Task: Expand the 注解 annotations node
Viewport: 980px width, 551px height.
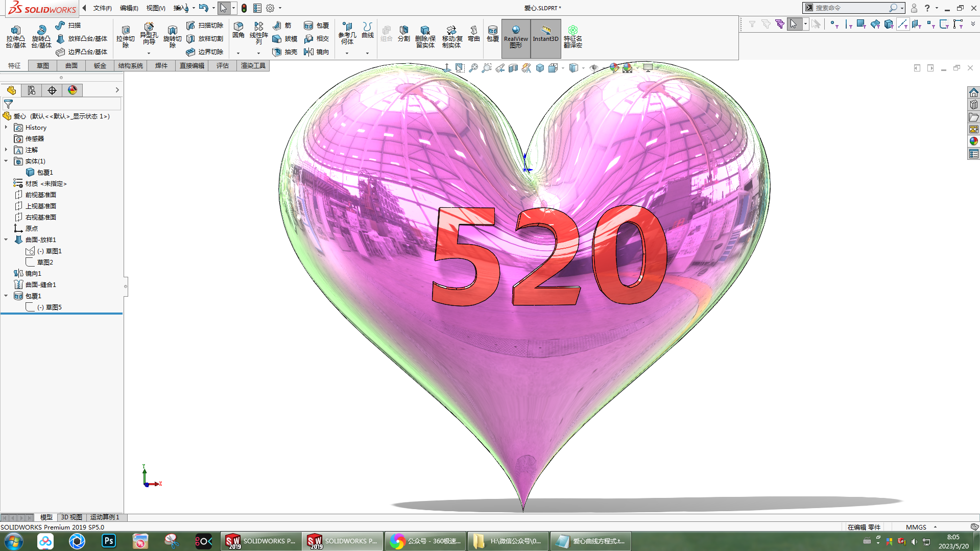Action: pyautogui.click(x=6, y=150)
